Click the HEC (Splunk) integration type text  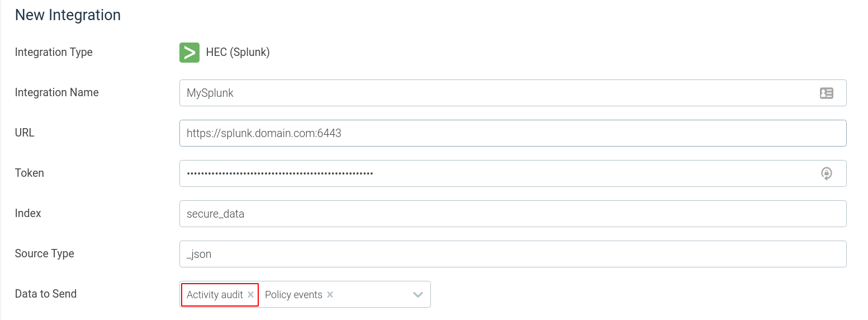click(238, 53)
